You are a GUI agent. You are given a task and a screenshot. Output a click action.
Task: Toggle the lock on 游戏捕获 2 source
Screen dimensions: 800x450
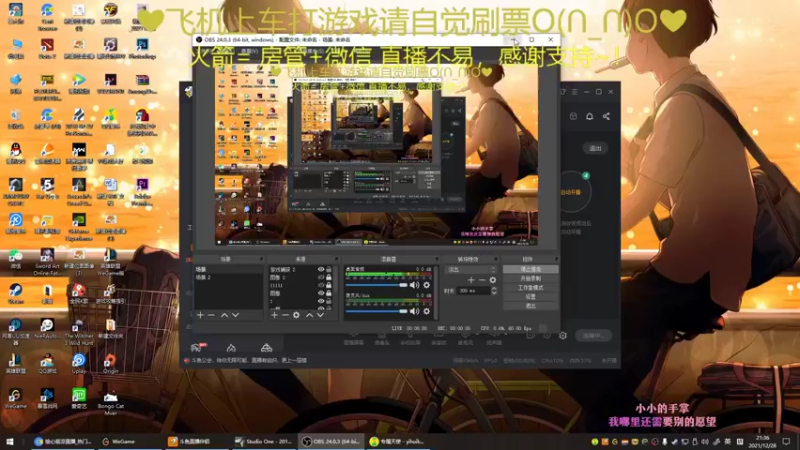pos(329,269)
